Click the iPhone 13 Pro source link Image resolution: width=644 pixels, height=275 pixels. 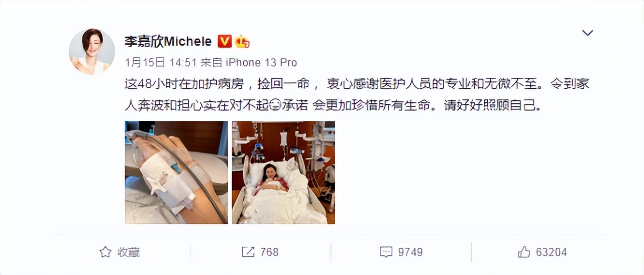coord(261,63)
